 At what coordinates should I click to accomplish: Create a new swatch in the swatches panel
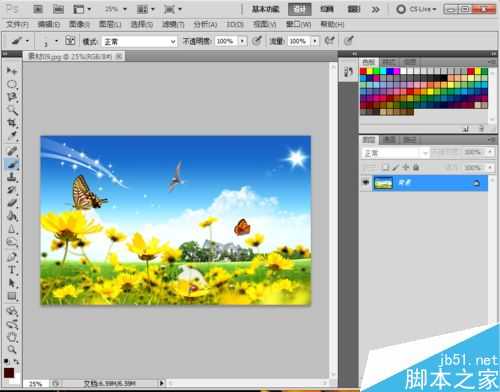[467, 128]
